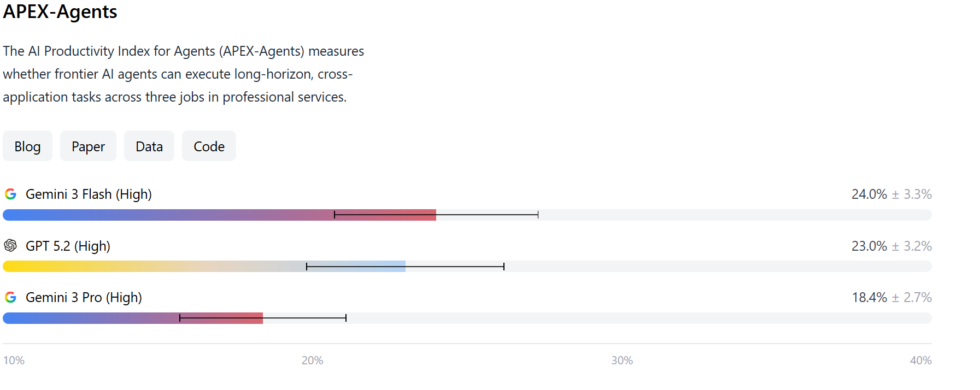Click the 40% axis label
Image resolution: width=980 pixels, height=390 pixels.
click(x=921, y=361)
